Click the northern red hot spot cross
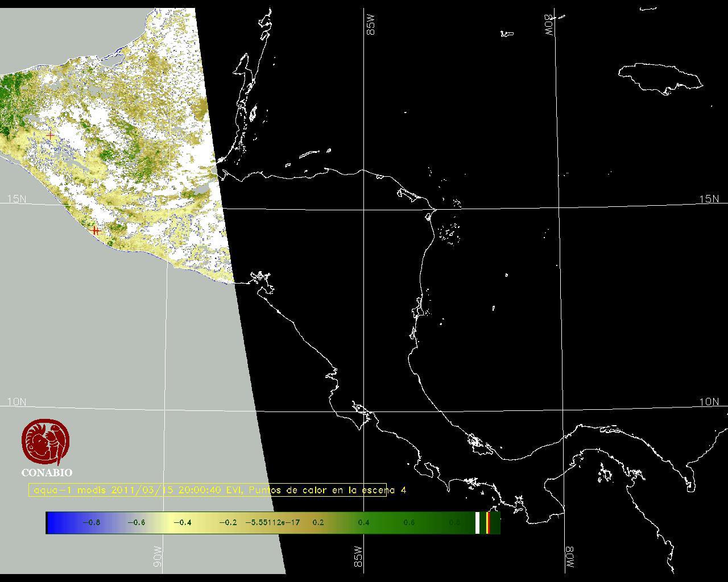The width and height of the screenshot is (728, 582). click(51, 135)
